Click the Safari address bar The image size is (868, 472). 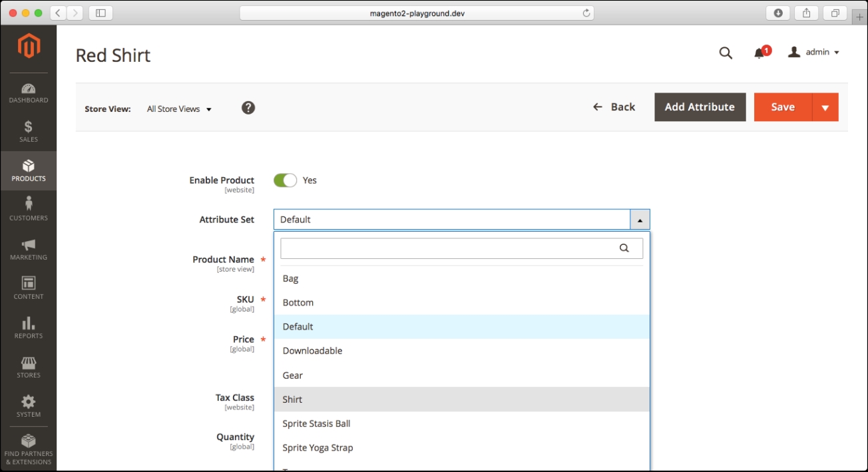(x=417, y=13)
